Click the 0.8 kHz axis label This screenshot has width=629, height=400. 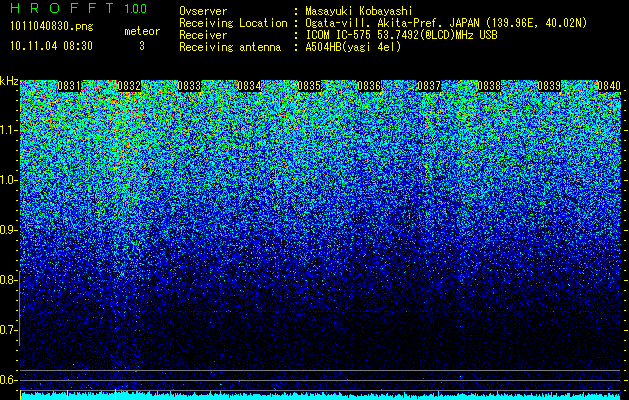[x=8, y=280]
